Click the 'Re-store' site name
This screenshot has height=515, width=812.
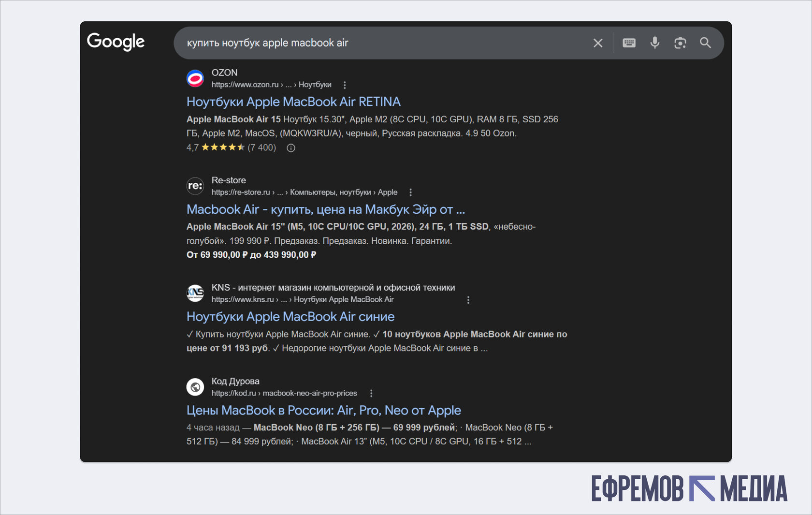[x=229, y=180]
